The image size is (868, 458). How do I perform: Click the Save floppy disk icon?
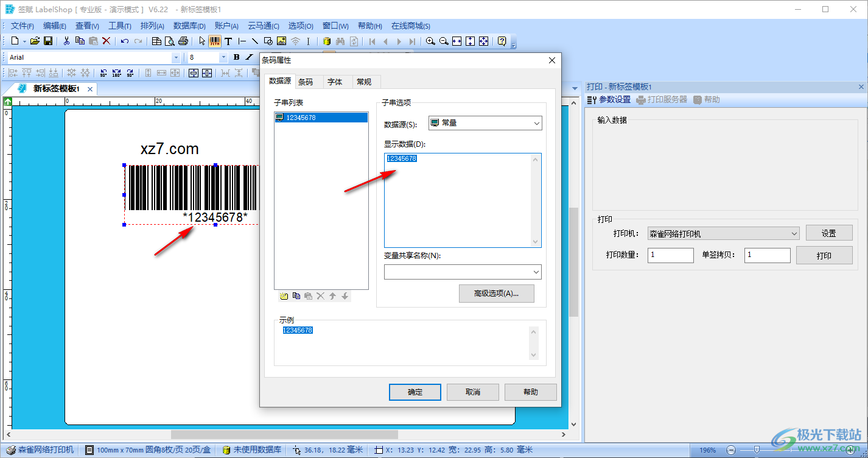(47, 41)
